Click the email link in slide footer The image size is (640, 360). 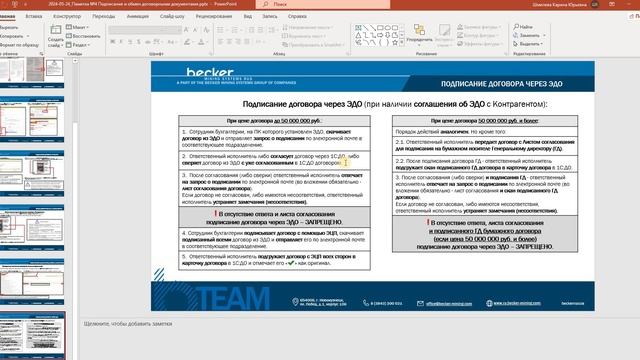pyautogui.click(x=449, y=303)
